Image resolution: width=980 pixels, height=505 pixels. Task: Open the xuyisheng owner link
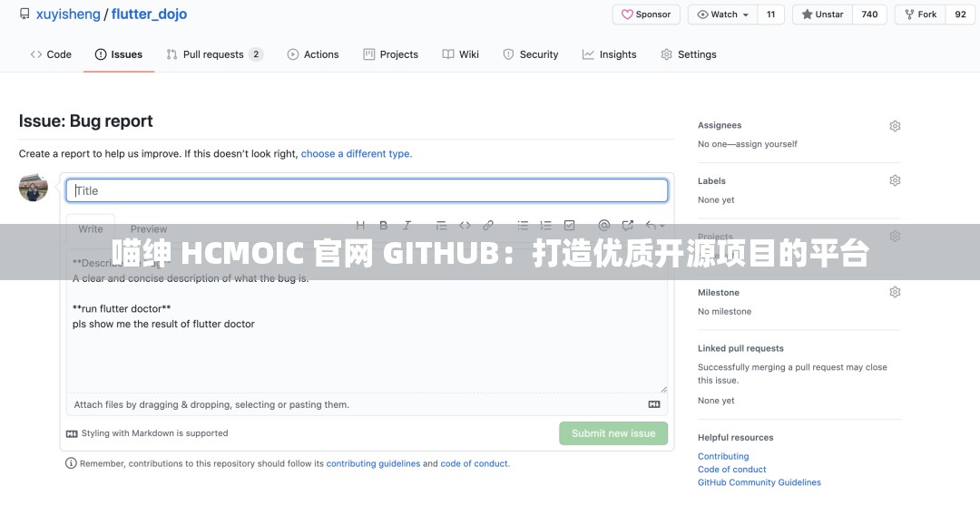(68, 14)
